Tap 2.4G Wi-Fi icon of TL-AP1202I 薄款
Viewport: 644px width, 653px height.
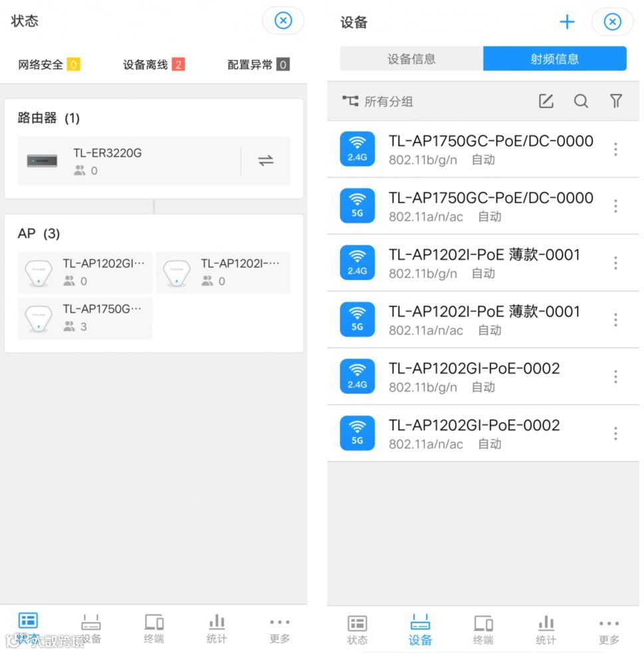[x=357, y=263]
